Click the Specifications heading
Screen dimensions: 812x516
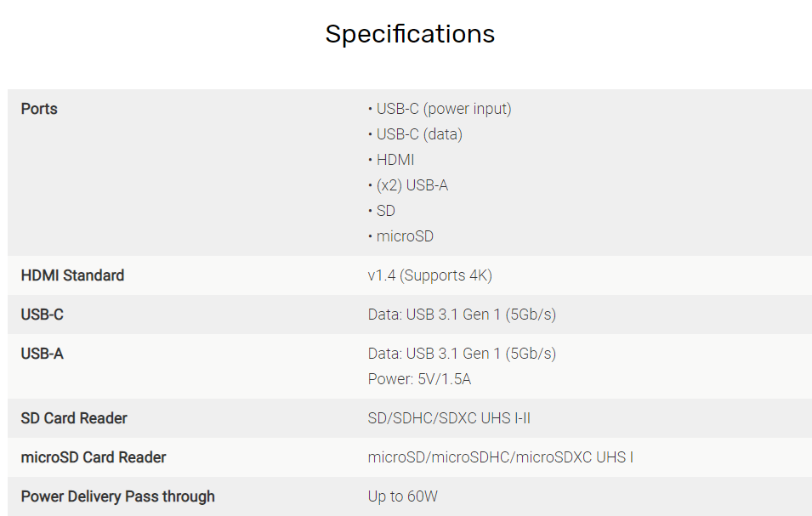[410, 35]
